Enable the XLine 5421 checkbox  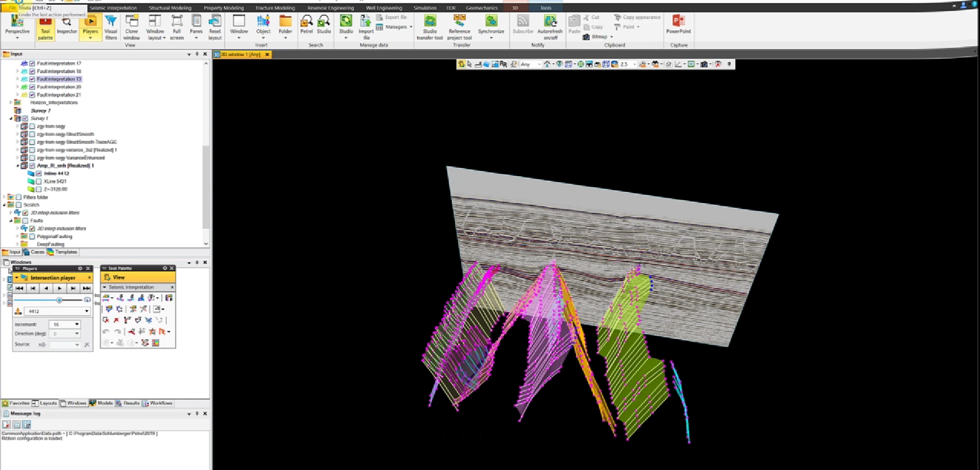39,181
